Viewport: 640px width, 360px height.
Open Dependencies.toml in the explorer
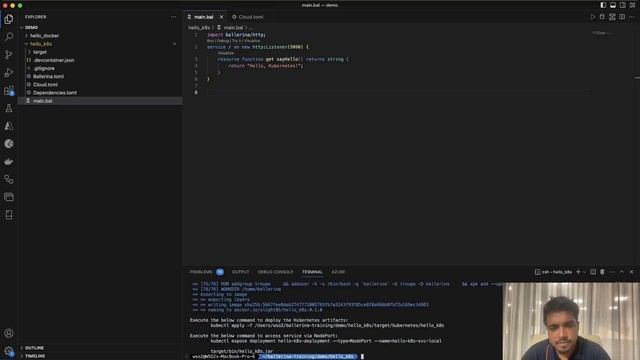point(55,93)
